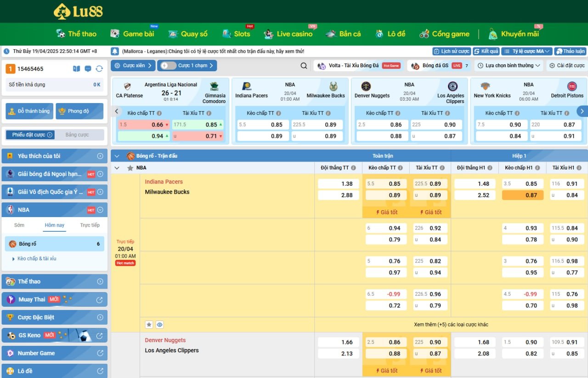The image size is (588, 378).
Task: Collapse the Bóng rổ - Trận đấu section
Action: (117, 156)
